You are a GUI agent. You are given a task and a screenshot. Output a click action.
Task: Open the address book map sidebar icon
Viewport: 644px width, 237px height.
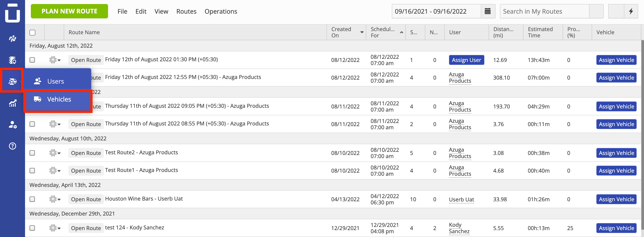(x=13, y=60)
